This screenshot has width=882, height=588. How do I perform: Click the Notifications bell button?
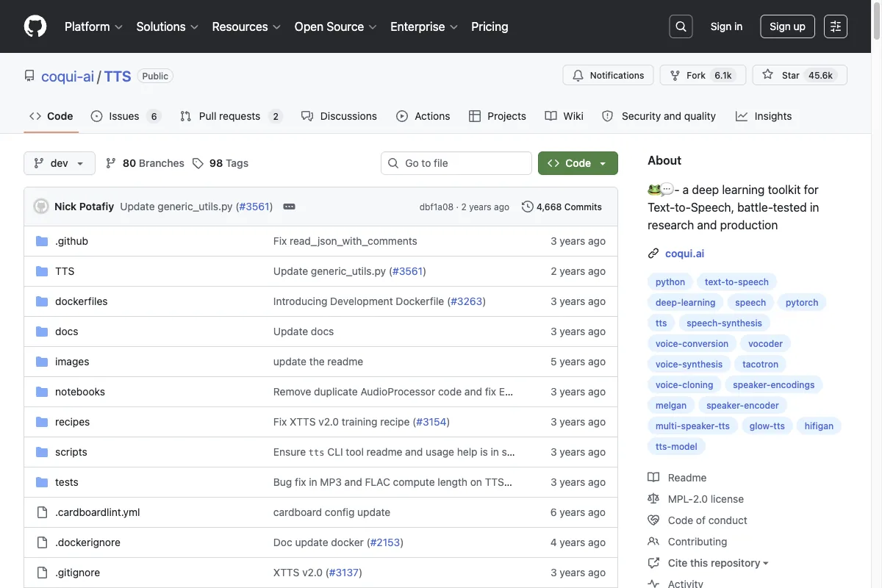pos(608,75)
